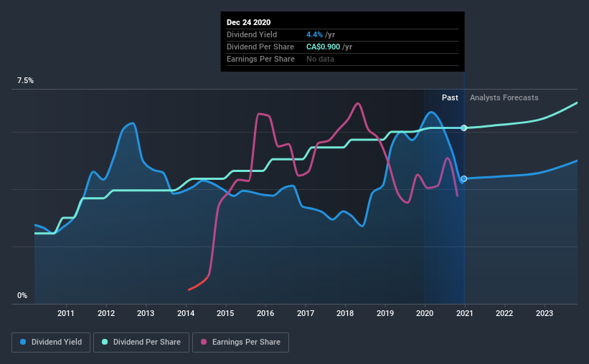Click the Past label on chart

[x=450, y=97]
